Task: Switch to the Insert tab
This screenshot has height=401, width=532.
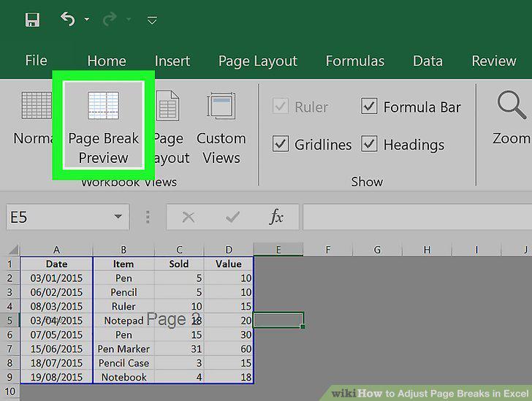Action: [x=172, y=61]
